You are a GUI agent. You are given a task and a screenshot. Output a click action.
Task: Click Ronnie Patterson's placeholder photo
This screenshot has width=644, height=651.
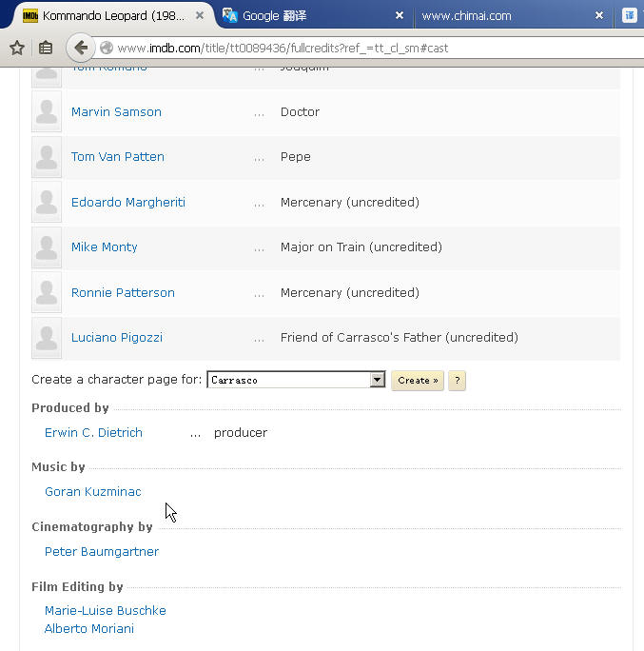(x=47, y=292)
